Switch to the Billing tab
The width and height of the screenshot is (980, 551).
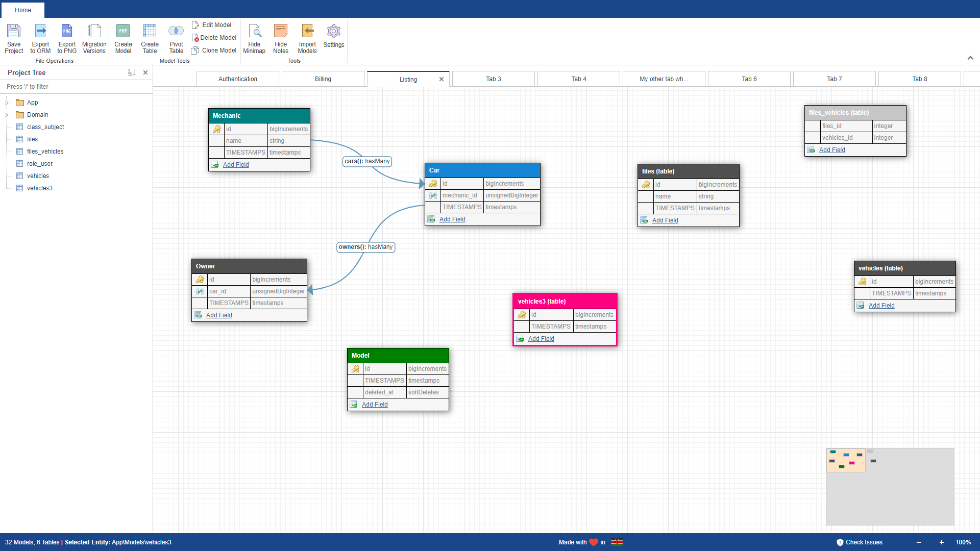point(323,79)
